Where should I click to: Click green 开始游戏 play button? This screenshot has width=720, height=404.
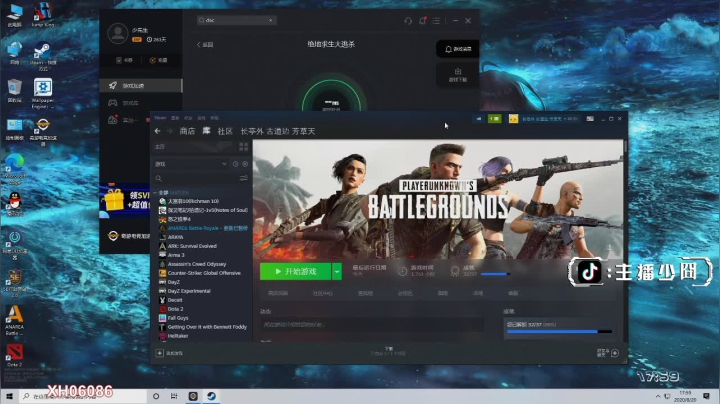(x=295, y=271)
